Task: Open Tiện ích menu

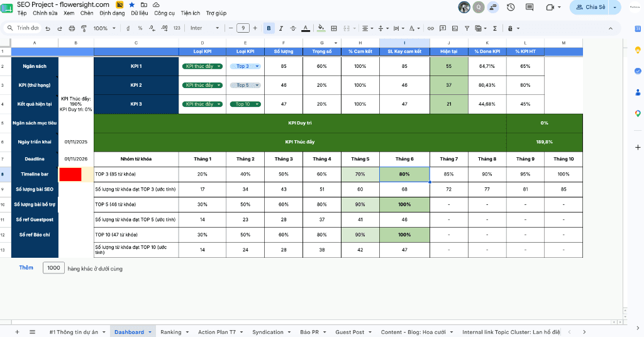Action: [x=191, y=13]
